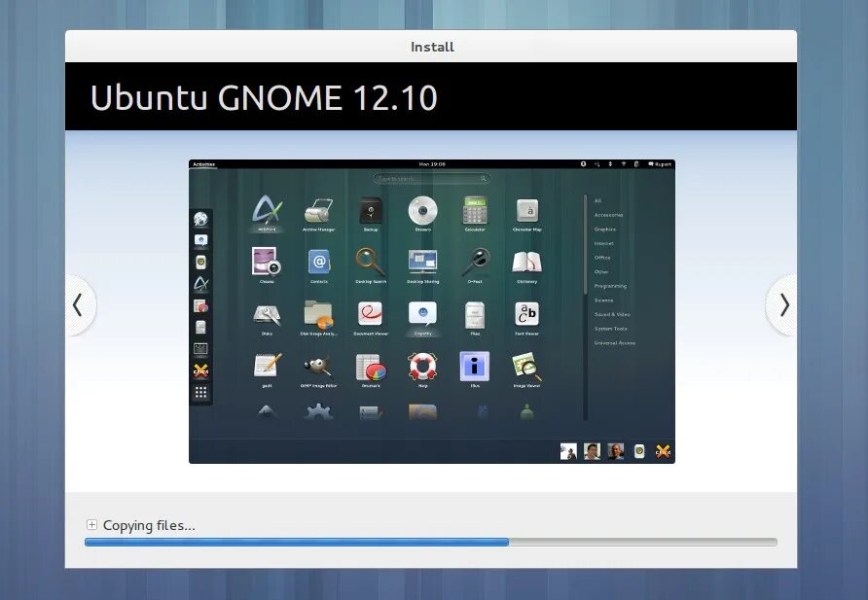Image resolution: width=868 pixels, height=600 pixels.
Task: Open the Rupert user menu in top bar
Action: (x=660, y=164)
